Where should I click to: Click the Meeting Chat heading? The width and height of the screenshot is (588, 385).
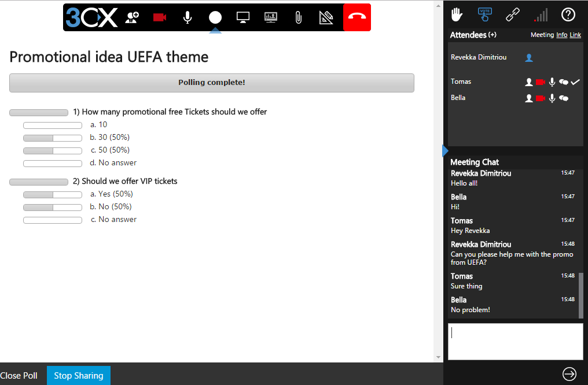pos(475,162)
